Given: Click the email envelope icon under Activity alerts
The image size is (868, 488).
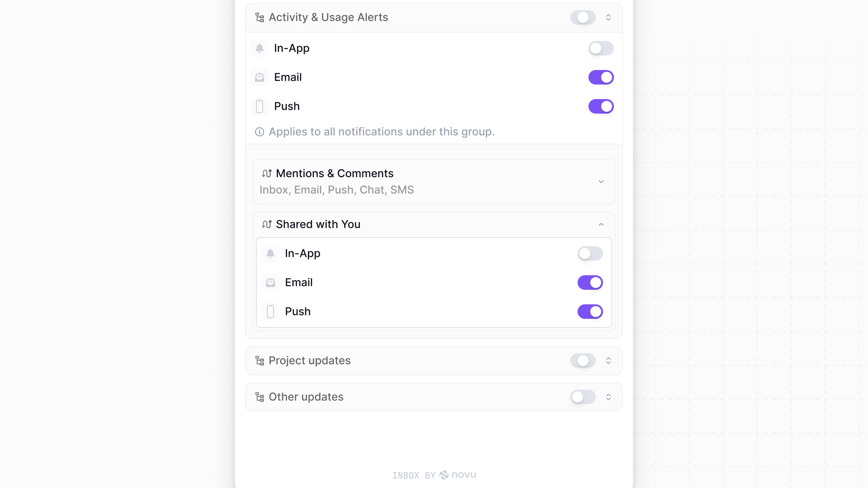Looking at the screenshot, I should [259, 77].
